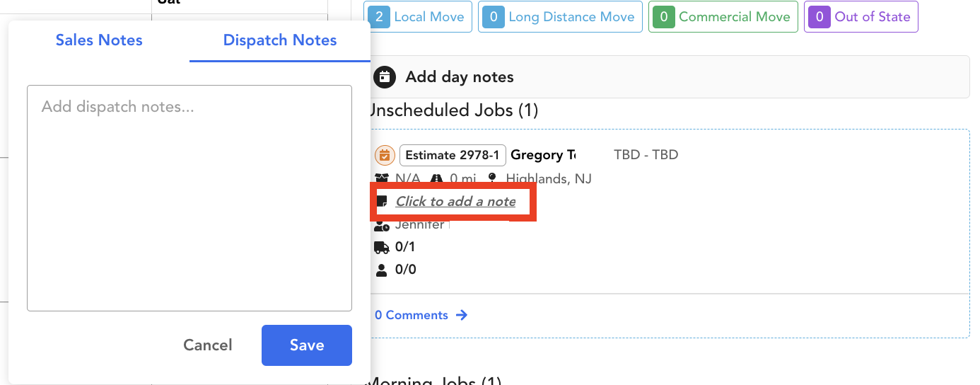Viewport: 980px width, 385px height.
Task: Open the Estimate 2978-1 badge
Action: pyautogui.click(x=453, y=155)
